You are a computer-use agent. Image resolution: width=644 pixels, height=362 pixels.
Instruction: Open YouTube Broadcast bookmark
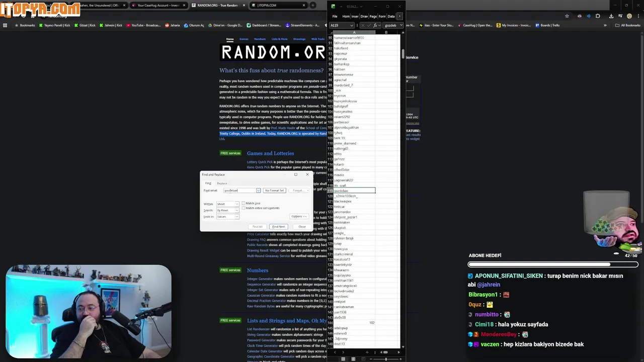pos(143,25)
